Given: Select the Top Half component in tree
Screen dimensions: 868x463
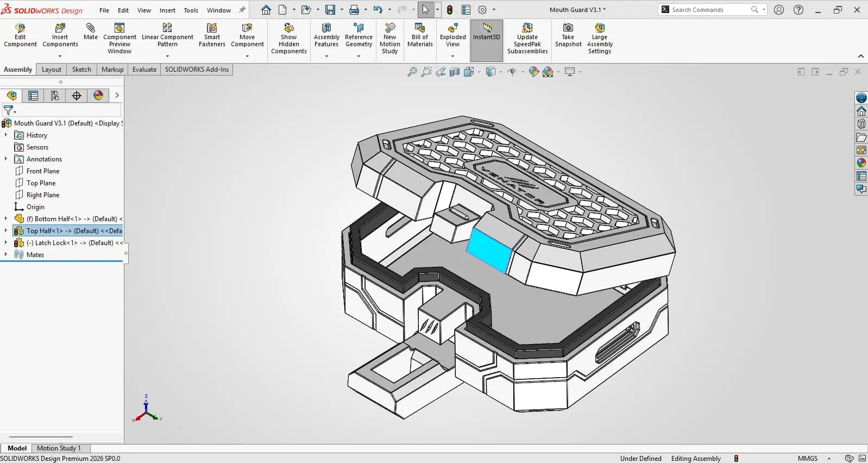Looking at the screenshot, I should 68,230.
